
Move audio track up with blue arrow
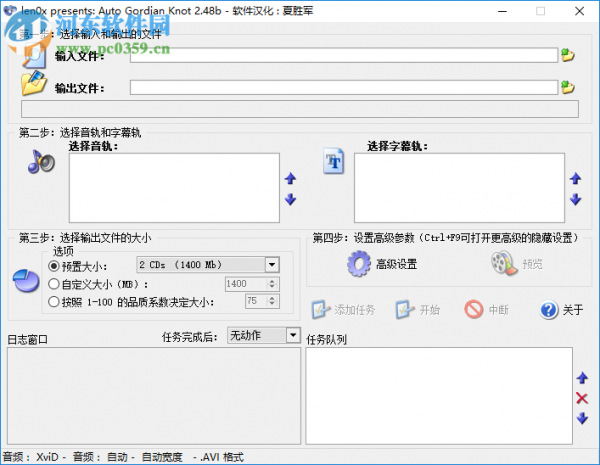coord(290,178)
